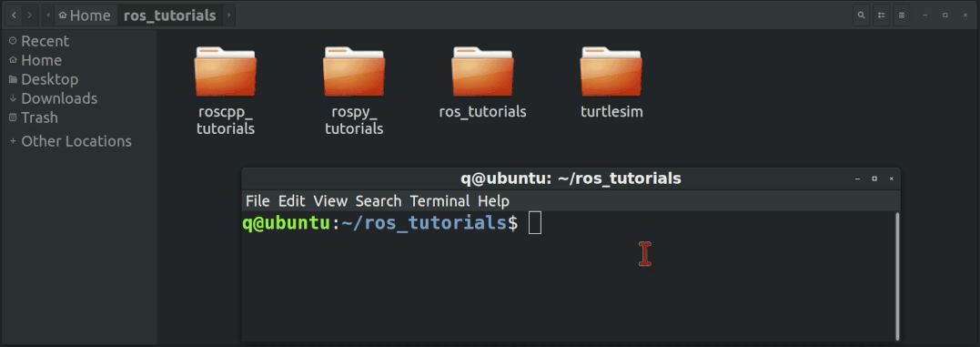Select the rospy_tutorials folder icon
The height and width of the screenshot is (347, 980).
tap(354, 71)
